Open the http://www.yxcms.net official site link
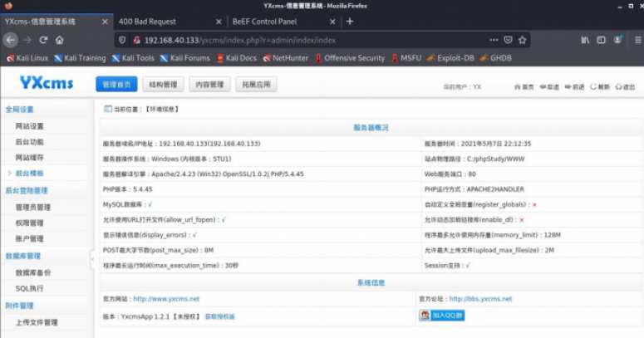The width and height of the screenshot is (644, 338). pos(166,299)
